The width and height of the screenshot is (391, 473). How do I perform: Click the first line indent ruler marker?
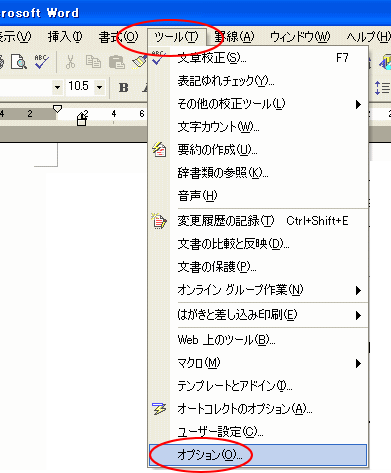[x=57, y=109]
